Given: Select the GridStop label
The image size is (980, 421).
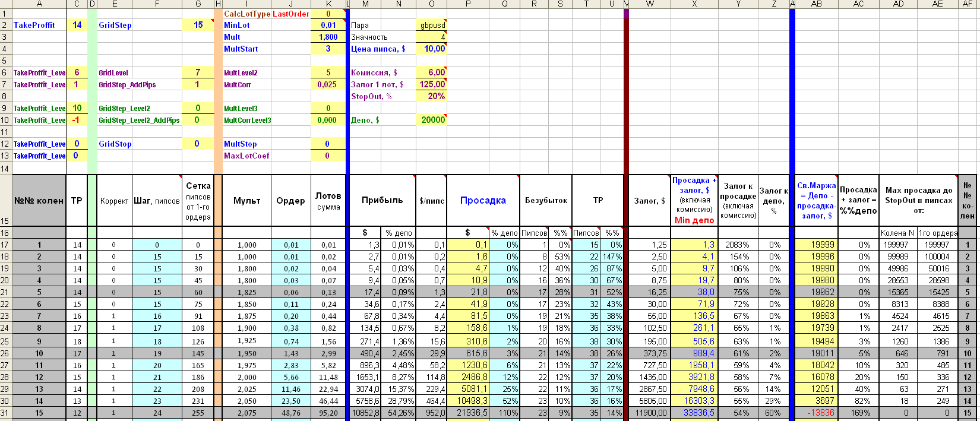Looking at the screenshot, I should click(115, 144).
